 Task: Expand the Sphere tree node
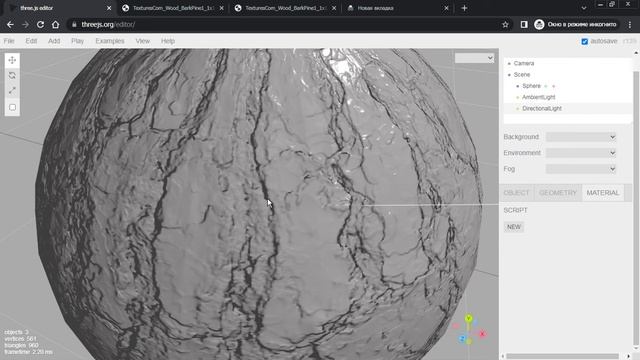click(518, 86)
